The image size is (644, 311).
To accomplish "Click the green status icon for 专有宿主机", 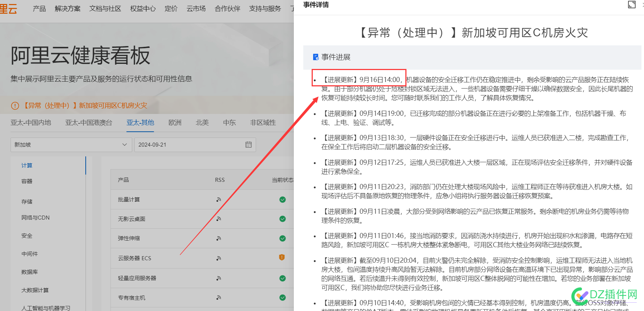I will tap(283, 298).
